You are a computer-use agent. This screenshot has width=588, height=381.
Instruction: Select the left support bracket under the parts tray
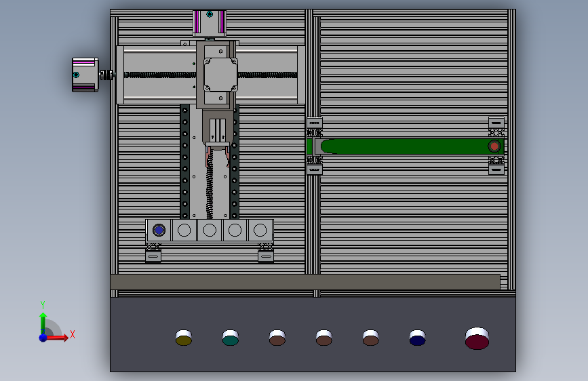pyautogui.click(x=153, y=253)
